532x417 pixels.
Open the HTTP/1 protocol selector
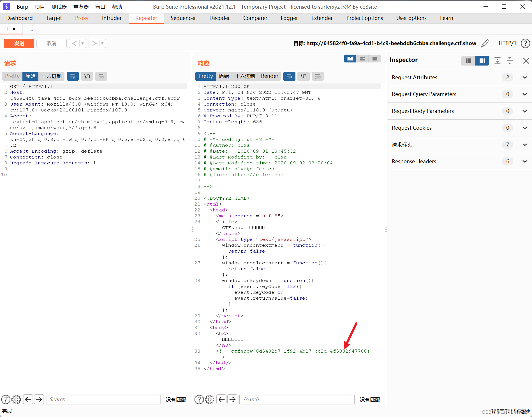[507, 43]
